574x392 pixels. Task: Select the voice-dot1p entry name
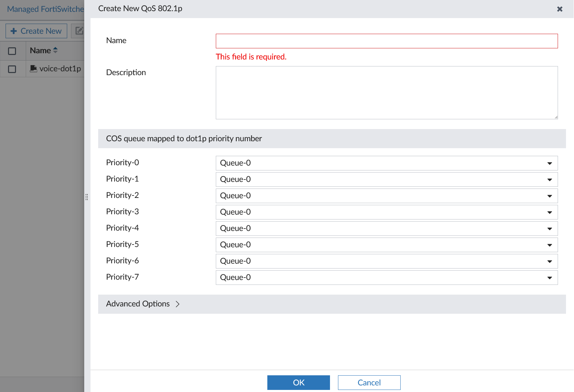coord(59,69)
